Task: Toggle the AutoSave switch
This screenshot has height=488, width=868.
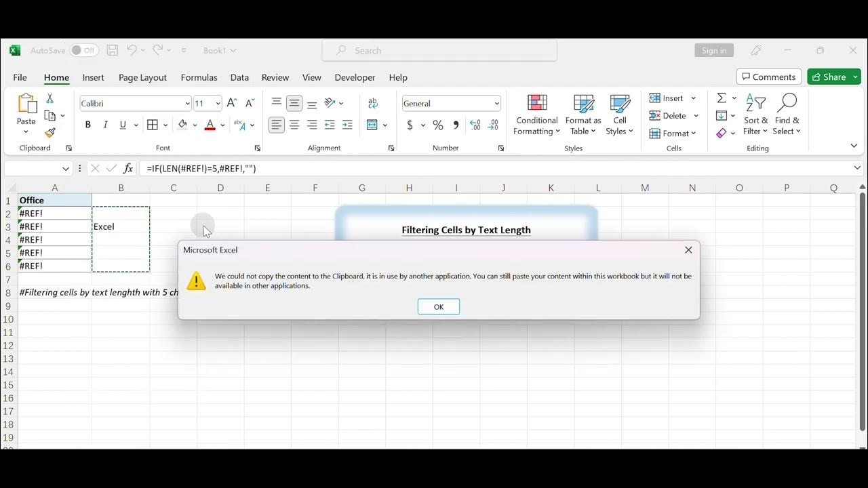Action: coord(84,50)
